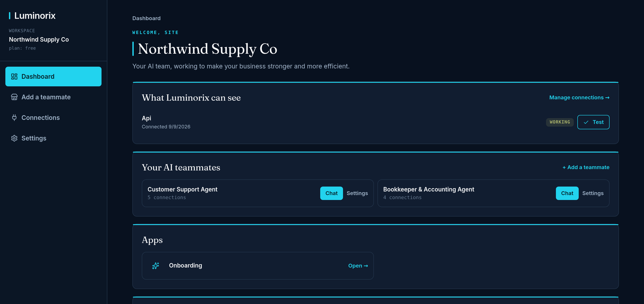Click the Dashboard breadcrumb text
The width and height of the screenshot is (644, 304).
pyautogui.click(x=146, y=18)
